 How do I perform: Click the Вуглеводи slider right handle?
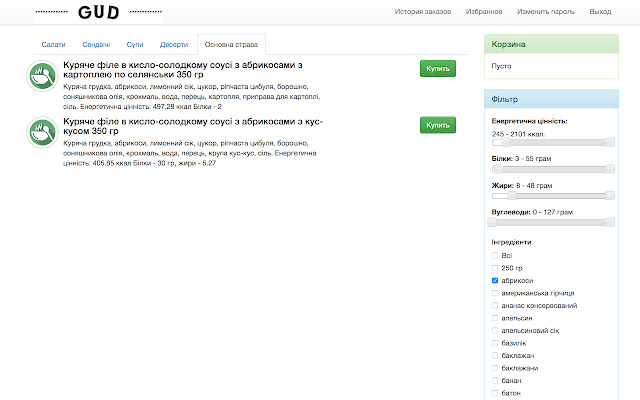pyautogui.click(x=610, y=222)
